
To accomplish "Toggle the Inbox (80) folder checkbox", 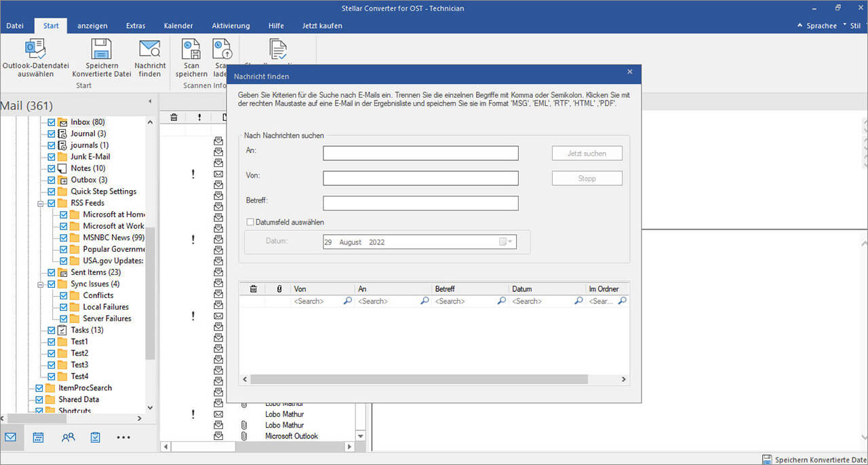I will coord(52,122).
